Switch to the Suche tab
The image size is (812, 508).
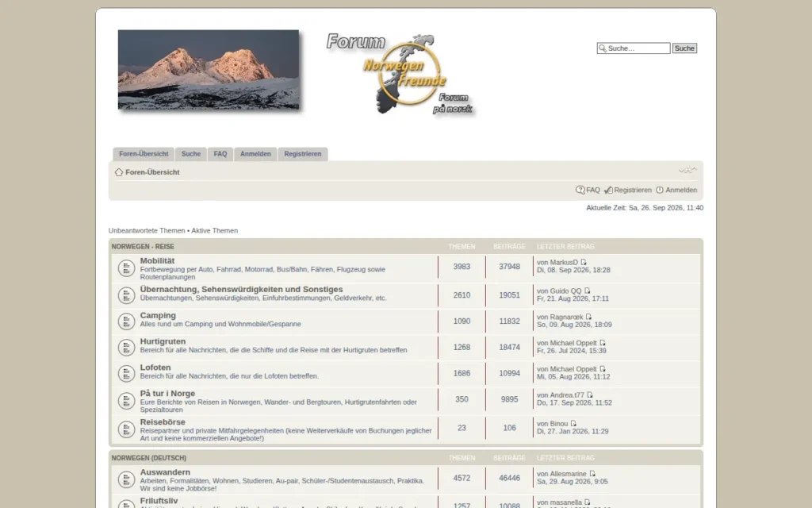(x=190, y=154)
